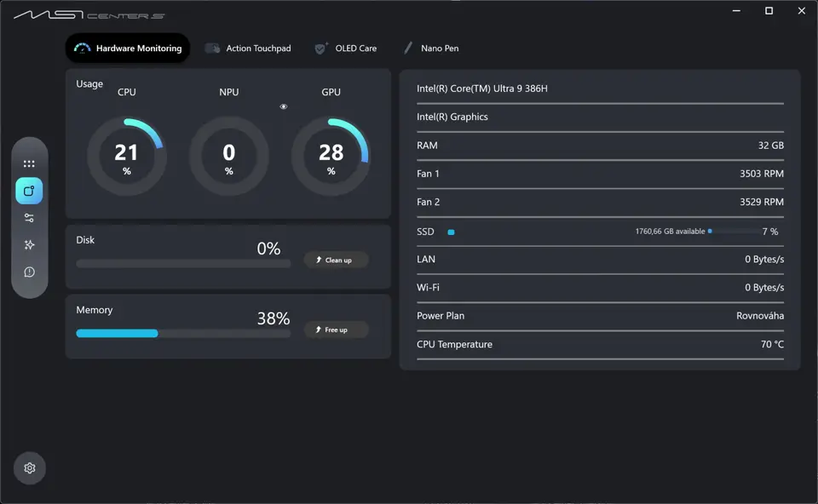Toggle the eye icon above the GPU gauge
The image size is (818, 504).
point(283,106)
